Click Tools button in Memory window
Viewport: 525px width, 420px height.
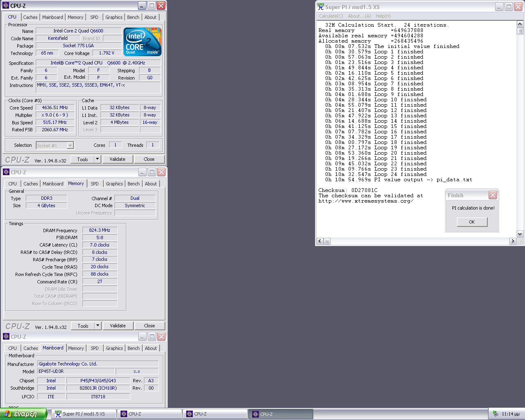coord(83,326)
